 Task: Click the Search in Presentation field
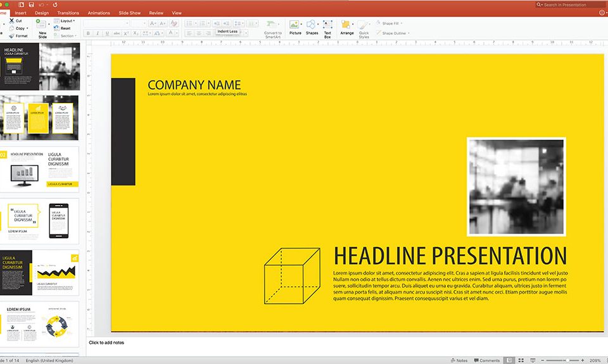(571, 4)
